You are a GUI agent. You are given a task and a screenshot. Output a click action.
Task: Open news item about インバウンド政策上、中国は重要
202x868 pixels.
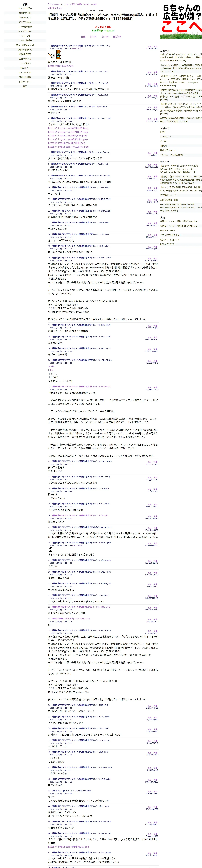pyautogui.click(x=181, y=68)
